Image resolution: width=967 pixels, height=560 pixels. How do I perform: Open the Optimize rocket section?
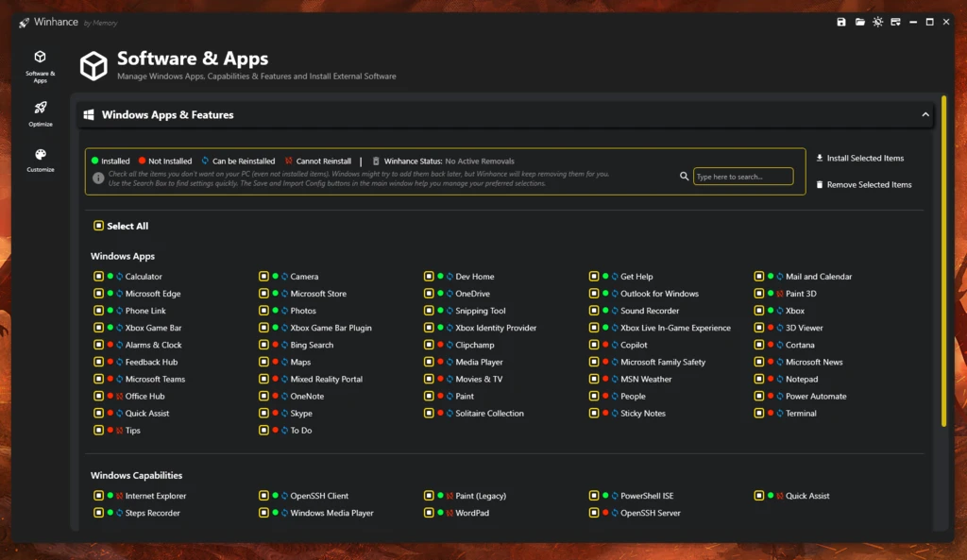tap(40, 114)
